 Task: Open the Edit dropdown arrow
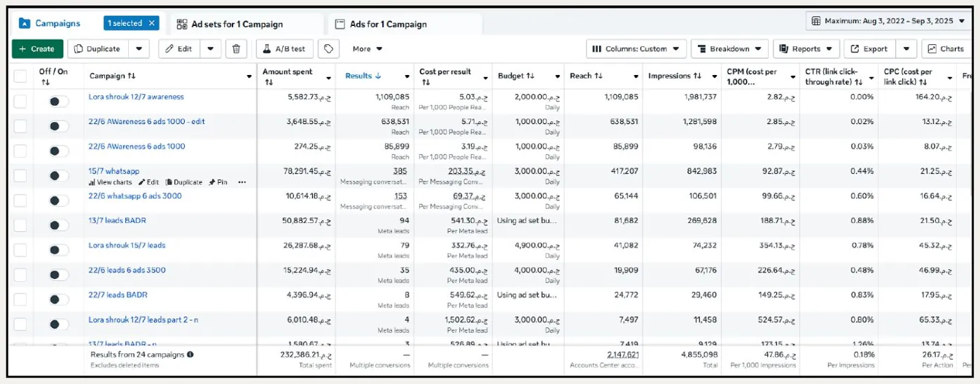(211, 49)
